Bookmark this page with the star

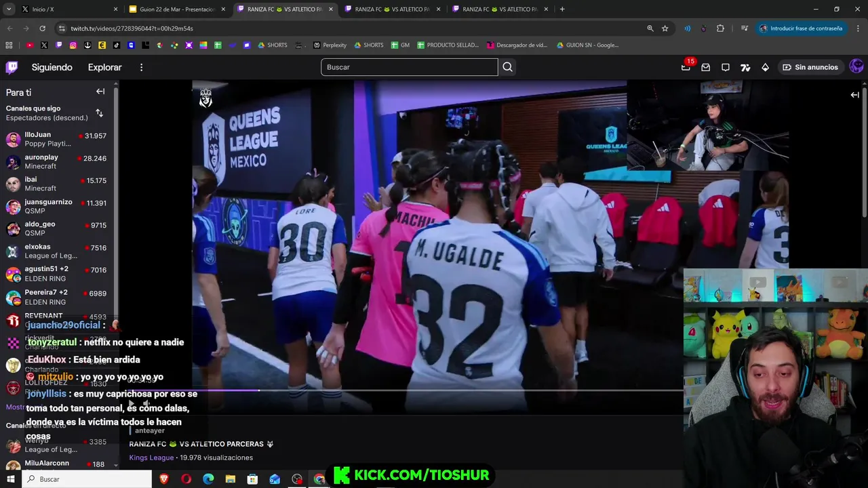click(665, 28)
